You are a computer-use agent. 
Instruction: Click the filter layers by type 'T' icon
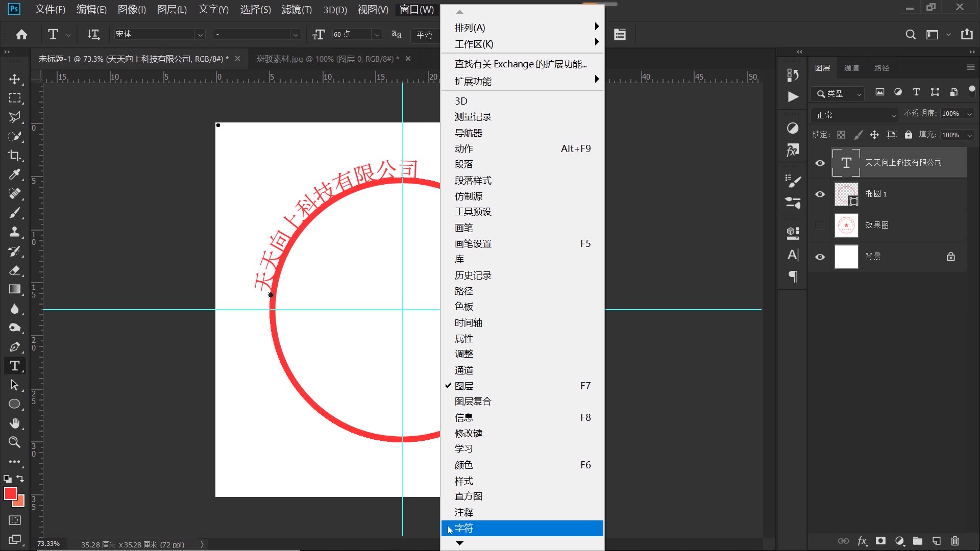(916, 92)
